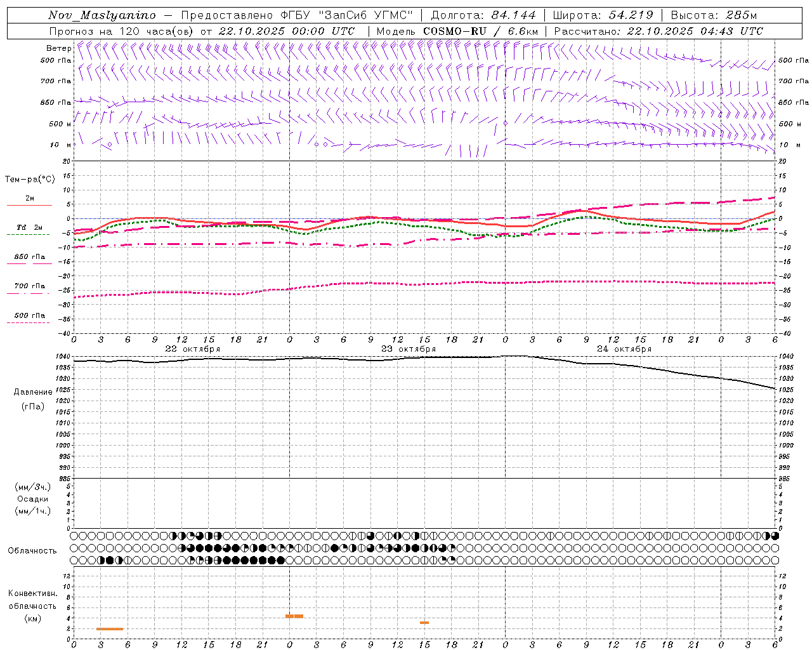
Task: Select the "Высота: 285м" elevation text
Action: click(714, 15)
